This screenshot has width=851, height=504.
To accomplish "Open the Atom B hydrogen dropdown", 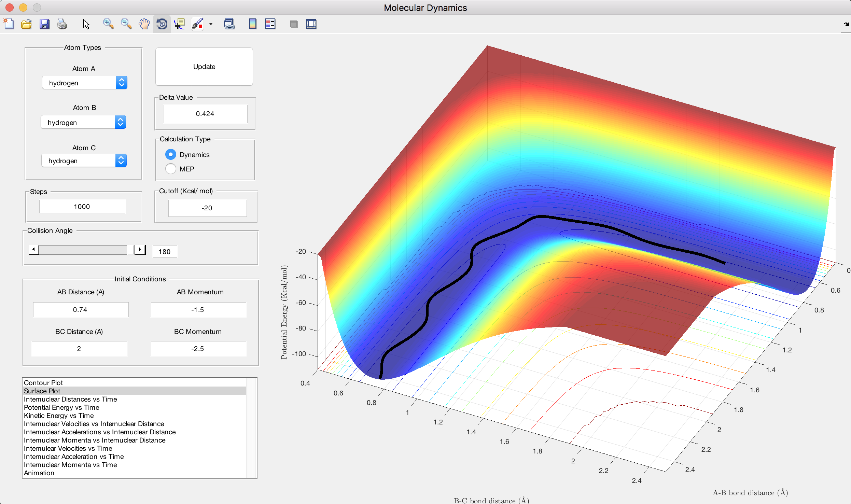I will [83, 123].
